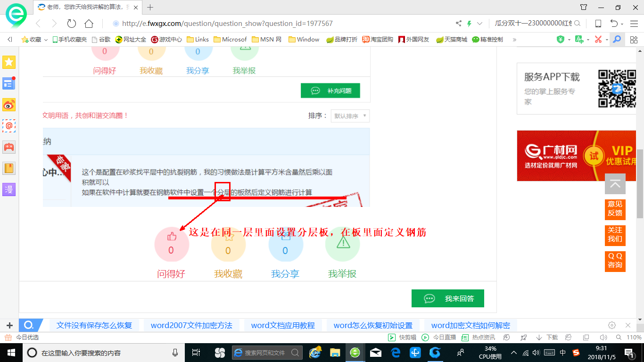This screenshot has height=362, width=644.
Task: Click the search magnifier in the search box
Action: tap(577, 23)
